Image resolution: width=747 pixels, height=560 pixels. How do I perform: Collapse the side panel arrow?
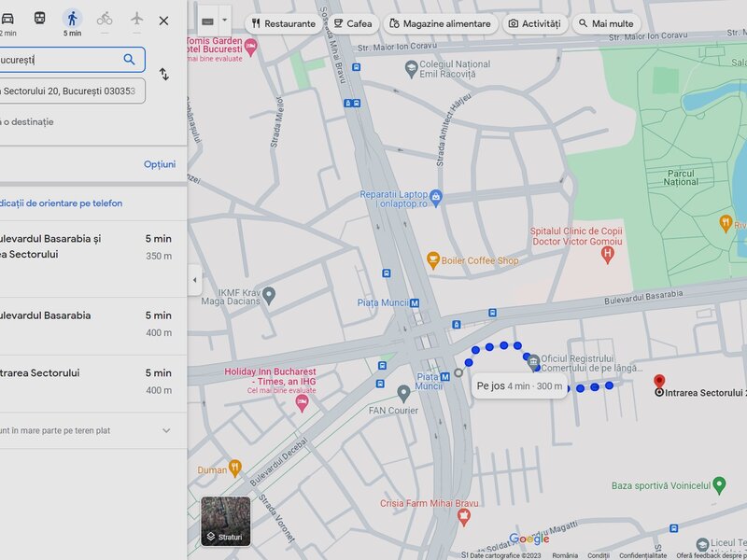click(x=194, y=280)
